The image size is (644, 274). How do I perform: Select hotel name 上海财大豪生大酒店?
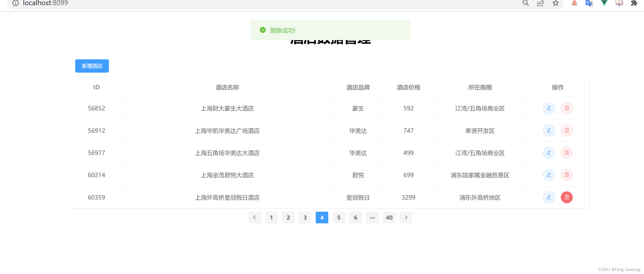tap(227, 108)
